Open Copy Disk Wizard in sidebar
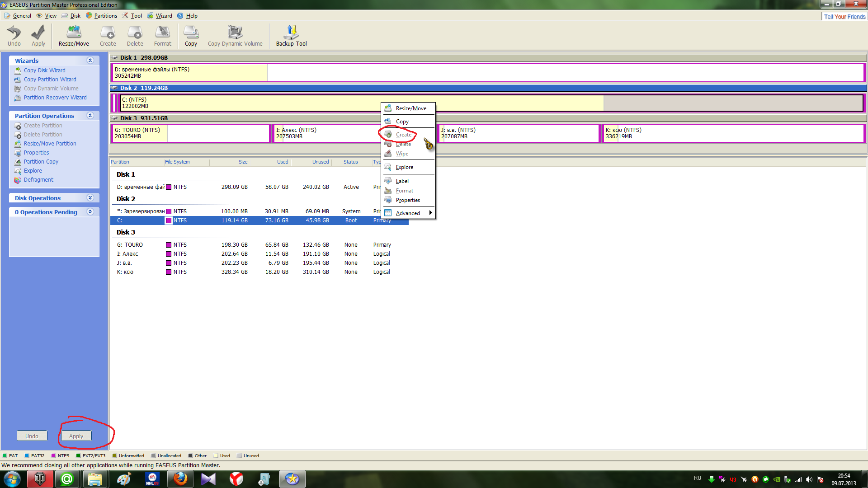The width and height of the screenshot is (868, 488). (44, 70)
